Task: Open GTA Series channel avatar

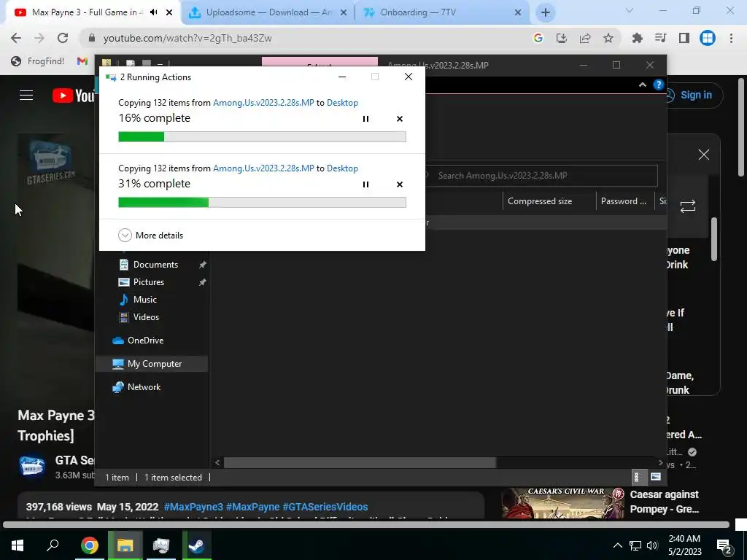Action: pyautogui.click(x=31, y=466)
